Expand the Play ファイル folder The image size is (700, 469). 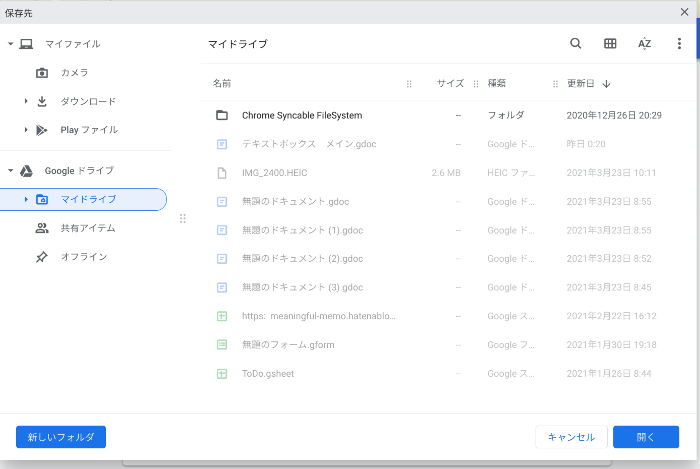tap(26, 130)
